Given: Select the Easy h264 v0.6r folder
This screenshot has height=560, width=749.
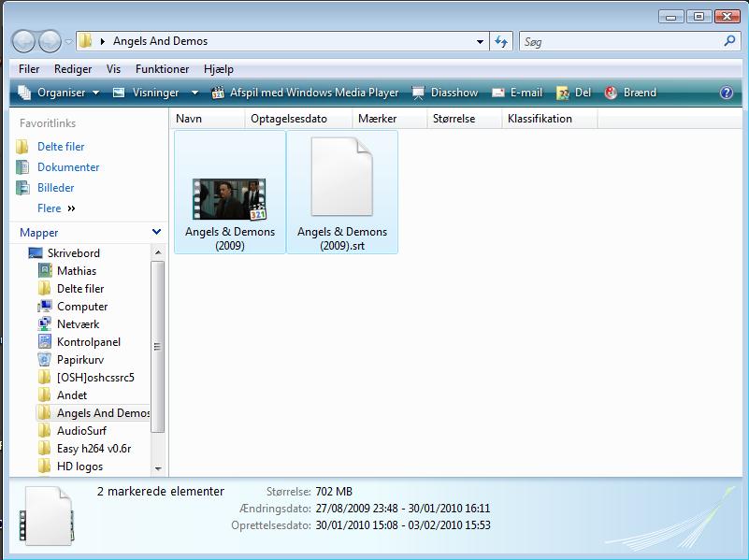Looking at the screenshot, I should point(94,449).
